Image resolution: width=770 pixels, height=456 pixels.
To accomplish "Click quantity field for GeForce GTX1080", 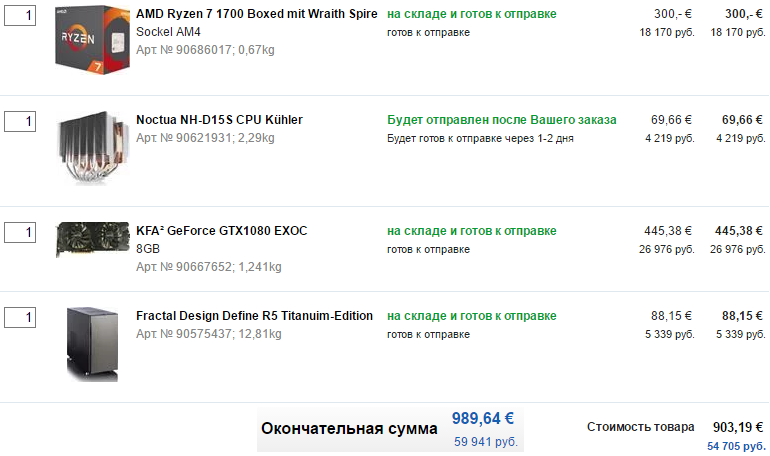I will (x=20, y=232).
